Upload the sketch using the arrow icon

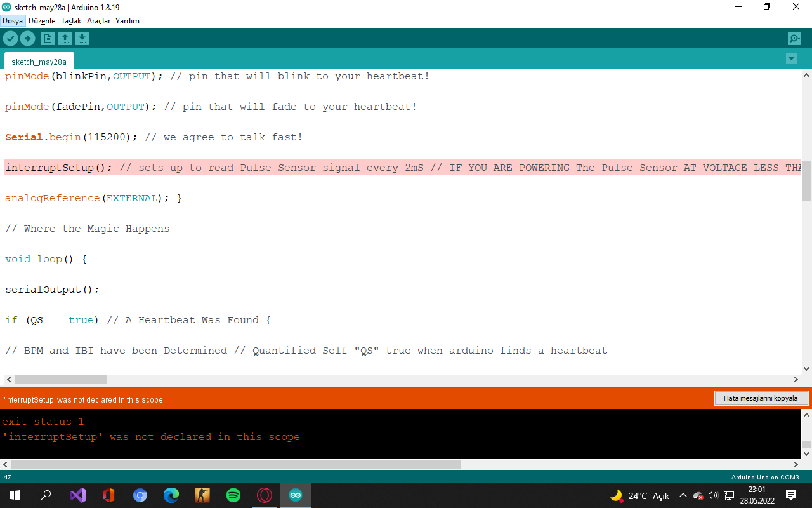[x=27, y=38]
